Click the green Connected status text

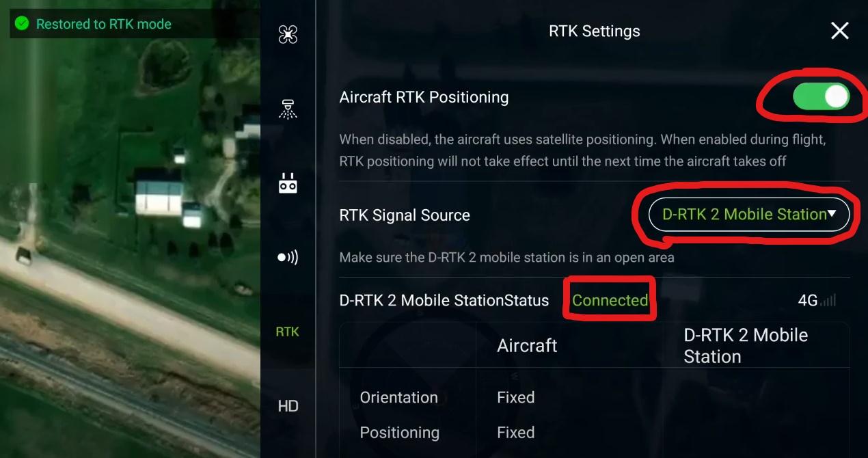point(610,300)
